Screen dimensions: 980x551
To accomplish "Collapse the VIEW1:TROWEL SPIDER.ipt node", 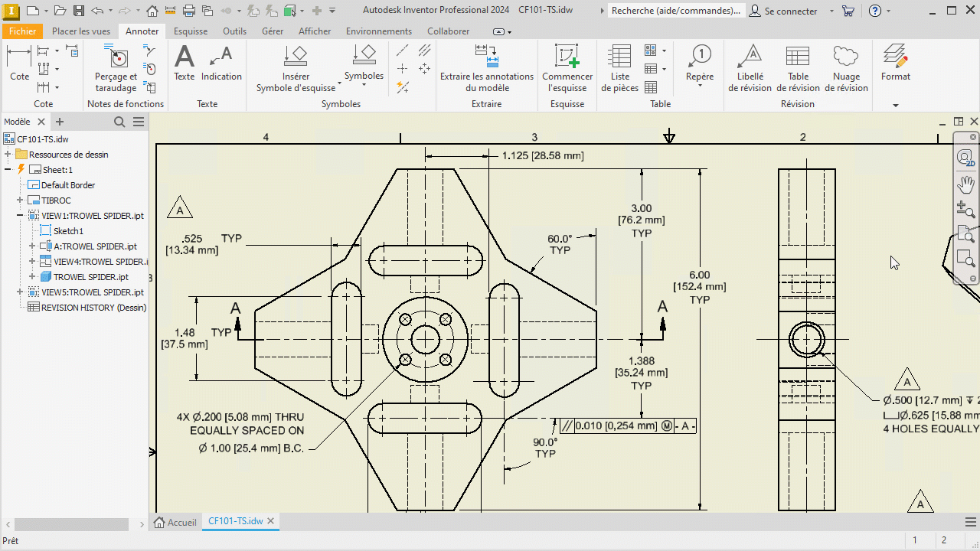I will coord(21,216).
